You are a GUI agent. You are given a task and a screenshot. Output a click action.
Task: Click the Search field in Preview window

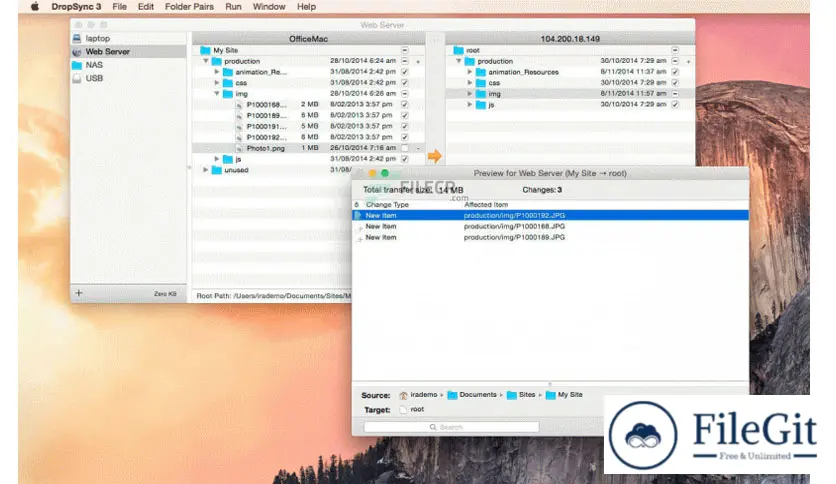coord(451,427)
